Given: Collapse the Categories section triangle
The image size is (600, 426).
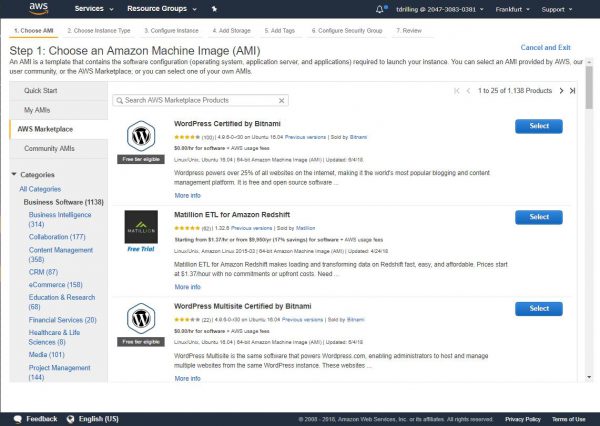Looking at the screenshot, I should tap(14, 175).
